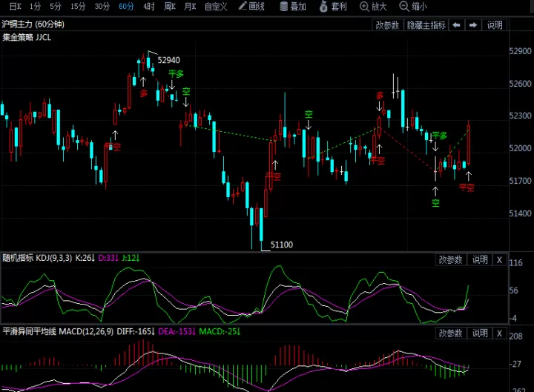The height and width of the screenshot is (392, 534).
Task: Close the MACD indicator panel
Action: click(x=499, y=333)
